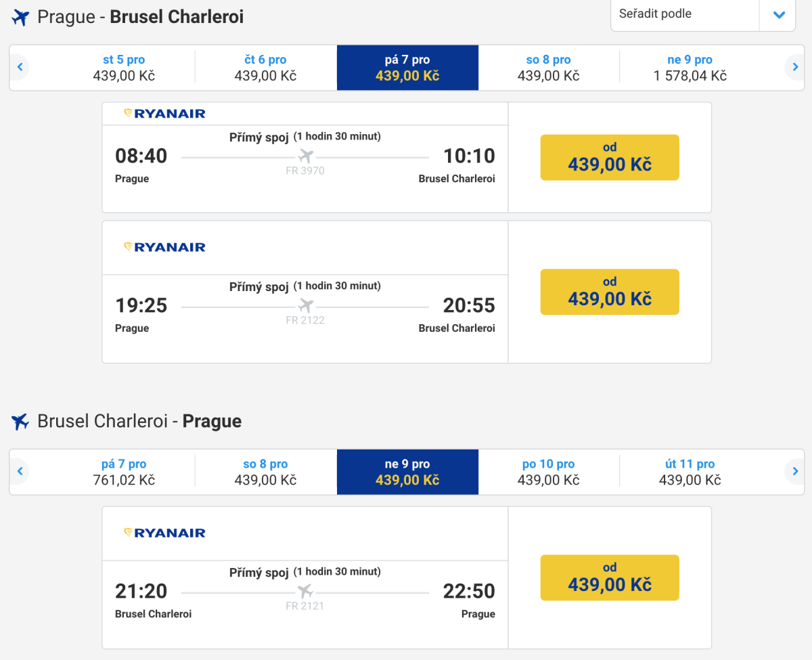812x660 pixels.
Task: Click the Ryanair logo on the 19:25 flight
Action: (164, 247)
